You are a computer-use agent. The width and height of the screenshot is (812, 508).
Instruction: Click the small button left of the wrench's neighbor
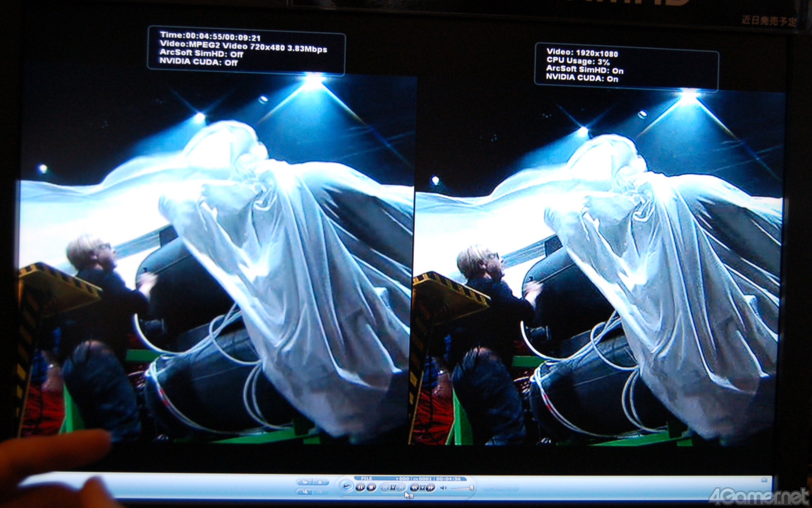321,491
